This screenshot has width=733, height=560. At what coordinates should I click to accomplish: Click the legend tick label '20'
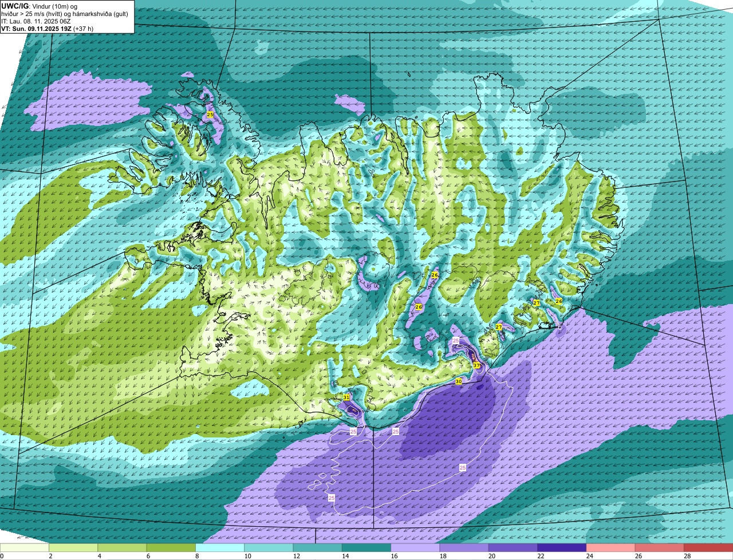point(491,555)
